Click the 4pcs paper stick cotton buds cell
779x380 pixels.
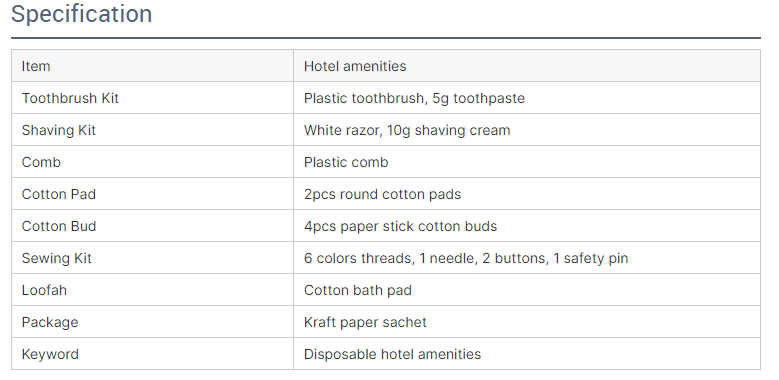527,226
